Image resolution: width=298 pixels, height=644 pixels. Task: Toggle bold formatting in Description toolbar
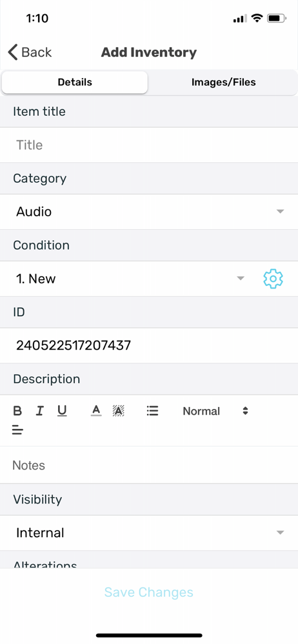click(17, 411)
